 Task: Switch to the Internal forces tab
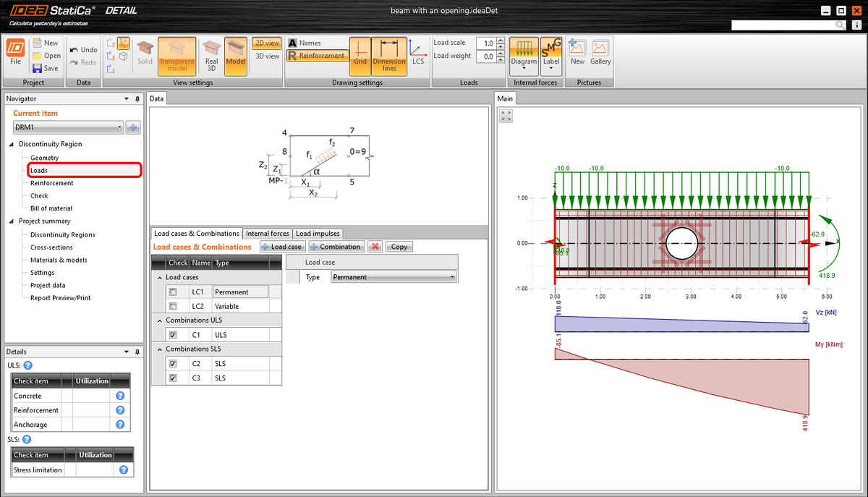click(267, 233)
